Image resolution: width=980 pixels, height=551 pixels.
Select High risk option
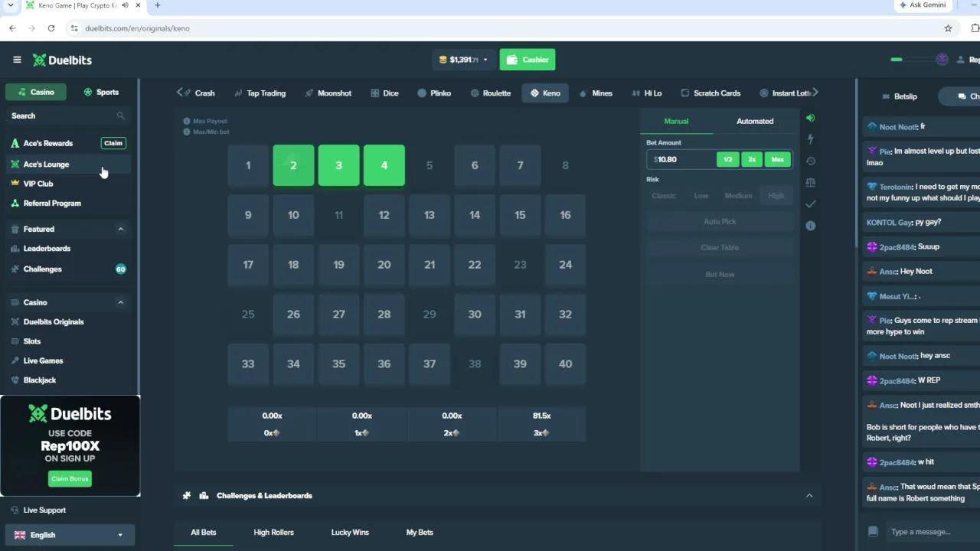click(776, 196)
